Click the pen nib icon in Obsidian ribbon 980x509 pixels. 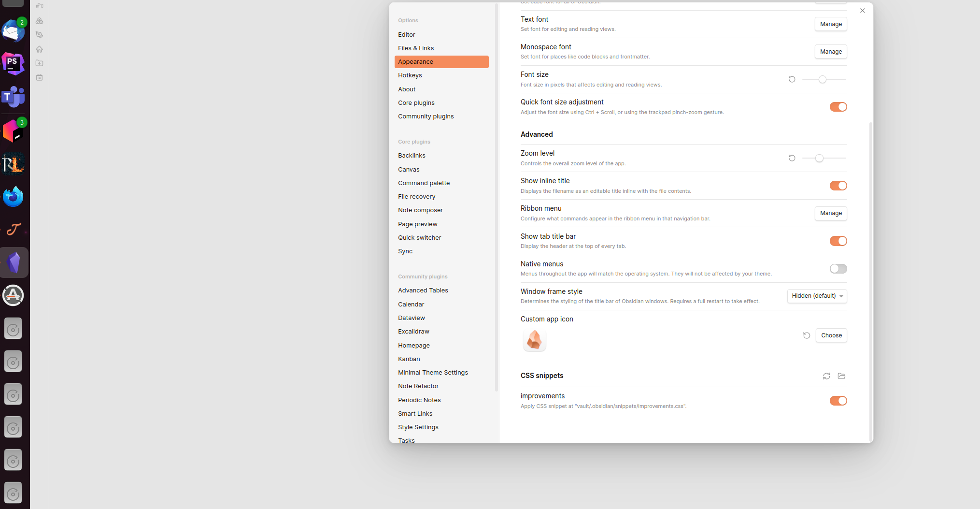click(39, 35)
